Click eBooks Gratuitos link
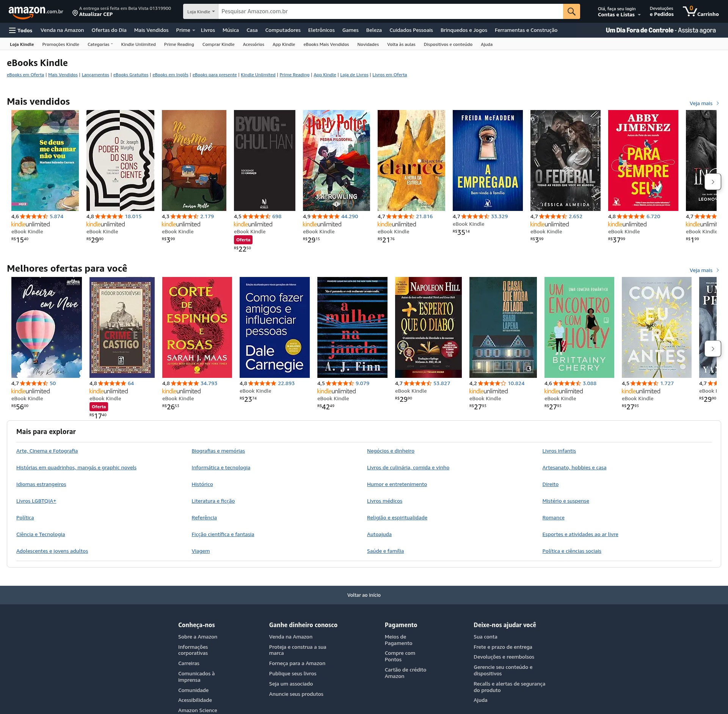This screenshot has width=728, height=714. [x=131, y=75]
